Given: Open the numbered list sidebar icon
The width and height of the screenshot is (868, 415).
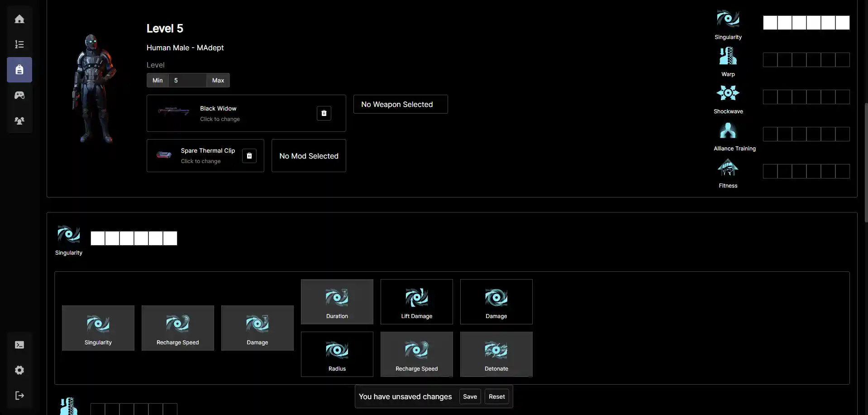Looking at the screenshot, I should tap(19, 44).
